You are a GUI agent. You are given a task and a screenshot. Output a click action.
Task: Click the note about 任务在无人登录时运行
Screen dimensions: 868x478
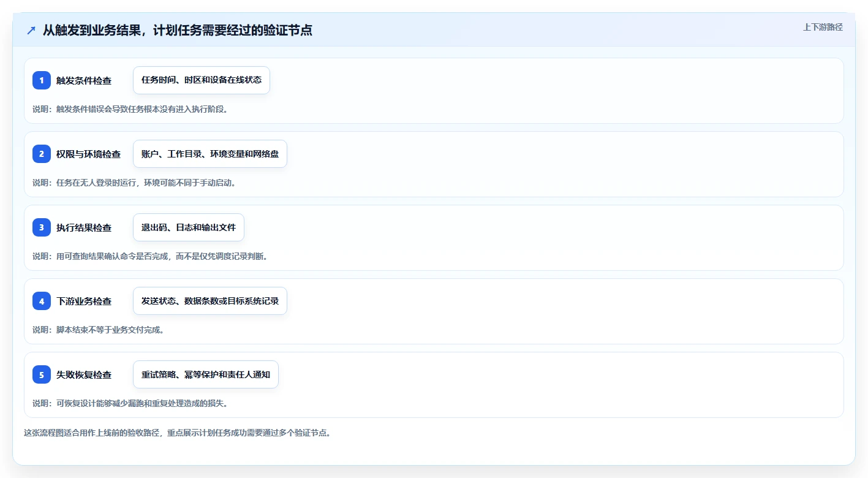tap(134, 183)
